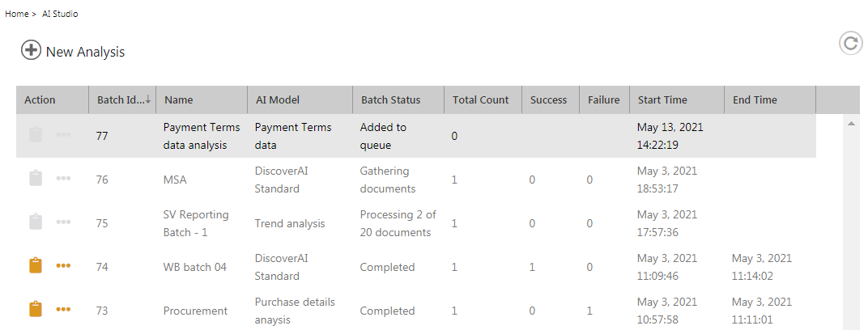The height and width of the screenshot is (330, 868).
Task: Open three-dots menu for batch 74
Action: point(63,266)
